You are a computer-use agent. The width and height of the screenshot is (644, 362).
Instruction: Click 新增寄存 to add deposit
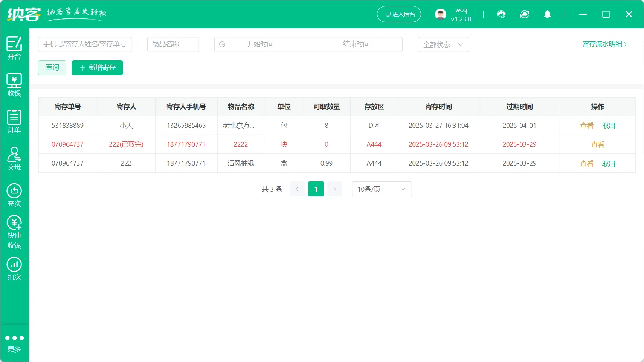[97, 68]
